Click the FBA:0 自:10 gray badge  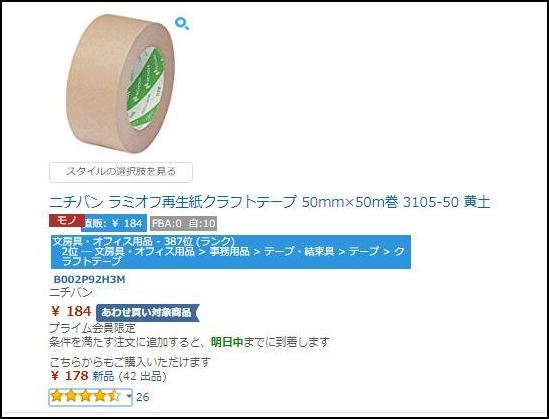(x=183, y=223)
